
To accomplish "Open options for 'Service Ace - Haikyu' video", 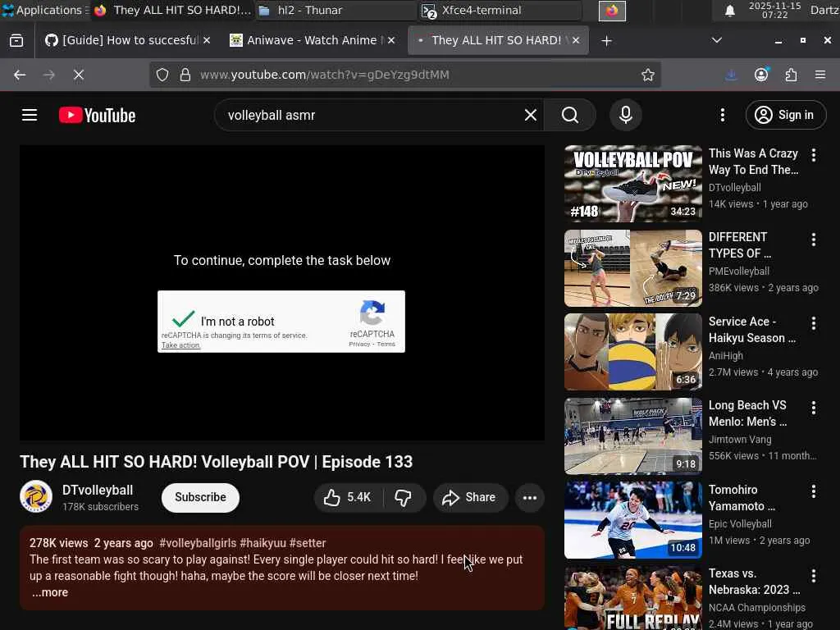I will [813, 323].
